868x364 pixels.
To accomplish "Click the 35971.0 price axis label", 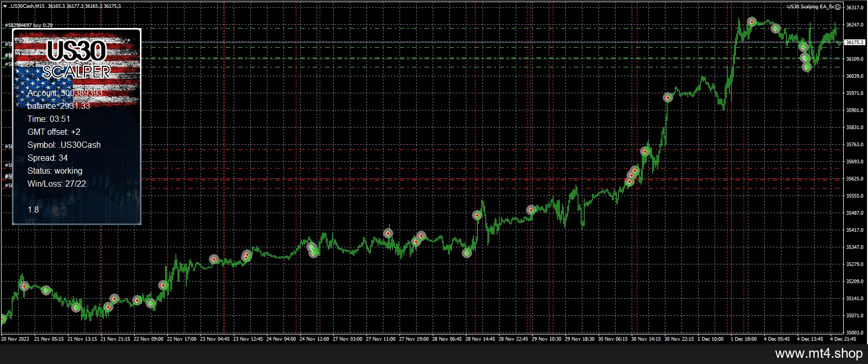I will point(855,93).
